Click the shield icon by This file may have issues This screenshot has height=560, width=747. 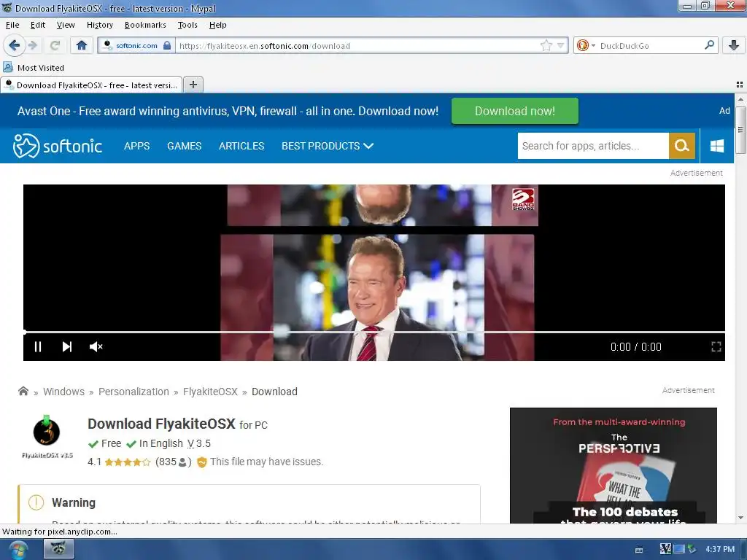coord(201,462)
